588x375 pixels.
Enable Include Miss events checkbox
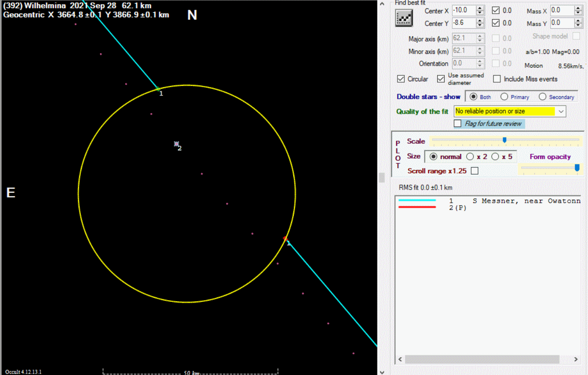pyautogui.click(x=497, y=79)
